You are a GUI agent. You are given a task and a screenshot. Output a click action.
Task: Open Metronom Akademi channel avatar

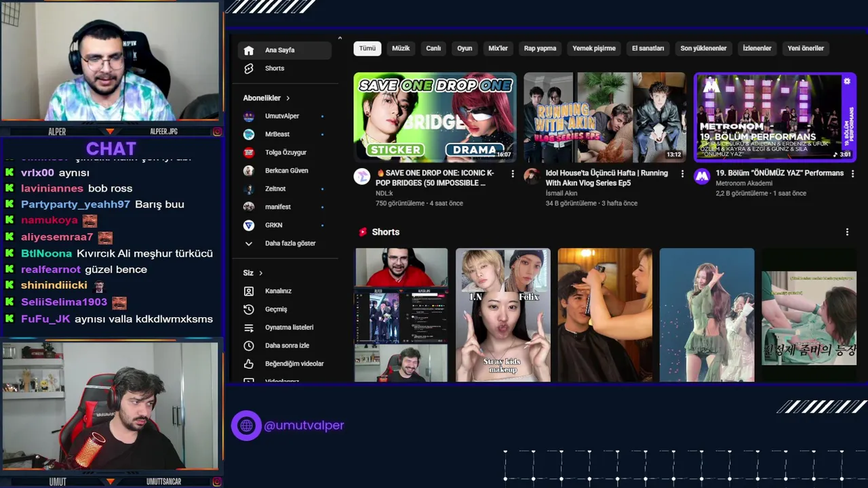click(702, 177)
